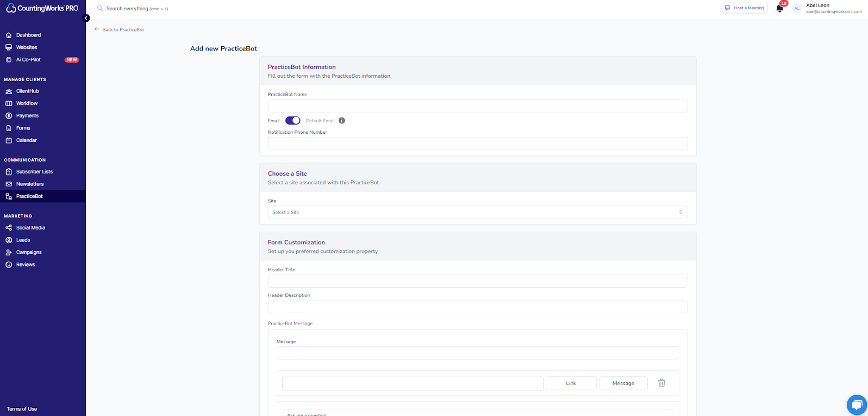Click the Header Title input
Screen dimensions: 868x416
tap(478, 281)
